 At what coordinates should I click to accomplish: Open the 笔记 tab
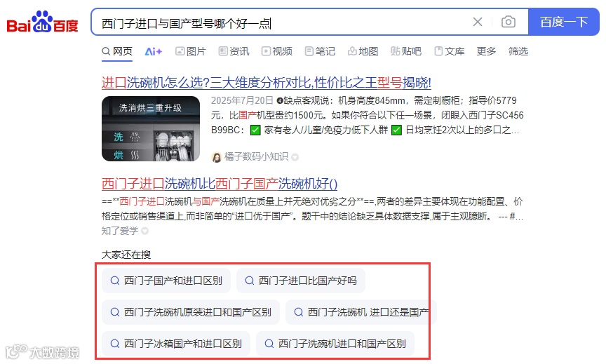(320, 51)
